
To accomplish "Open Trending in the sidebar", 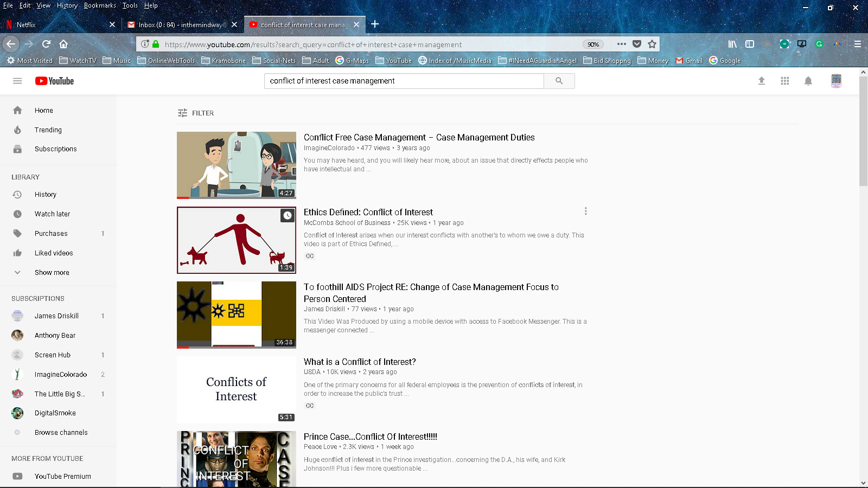I will 59,130.
